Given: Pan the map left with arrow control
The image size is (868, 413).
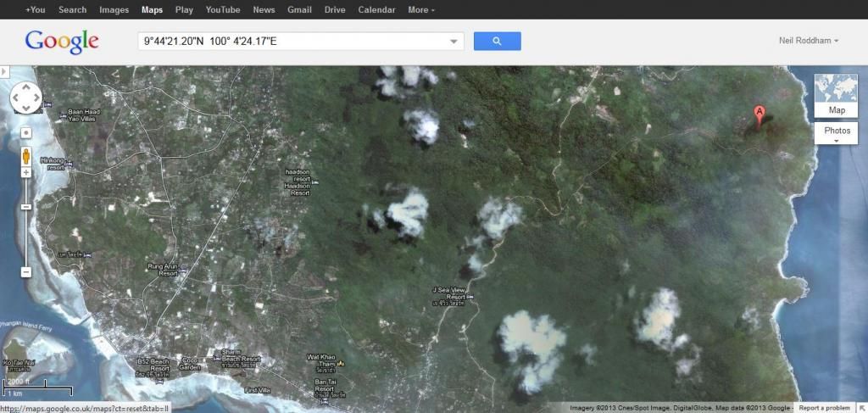Looking at the screenshot, I should pyautogui.click(x=16, y=98).
